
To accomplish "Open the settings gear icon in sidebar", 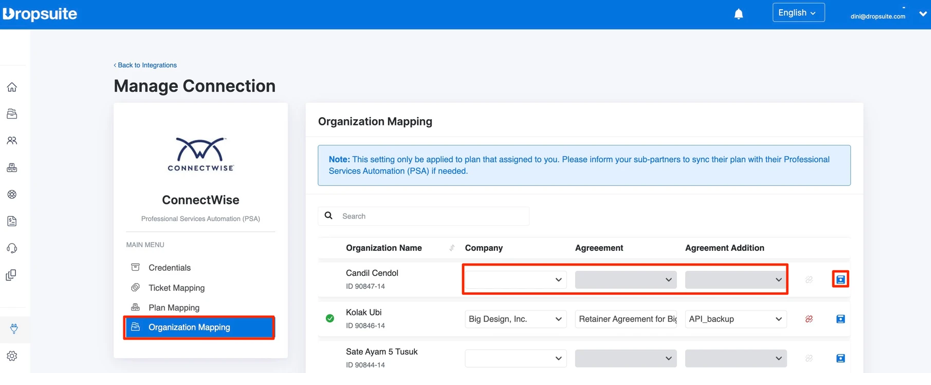I will coord(12,356).
